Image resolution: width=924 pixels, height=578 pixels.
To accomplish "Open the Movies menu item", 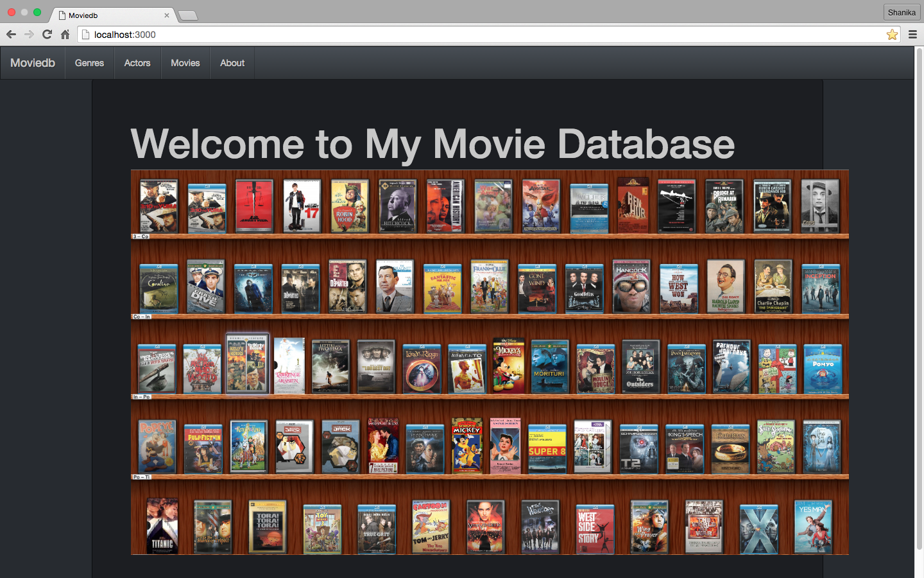I will [185, 63].
